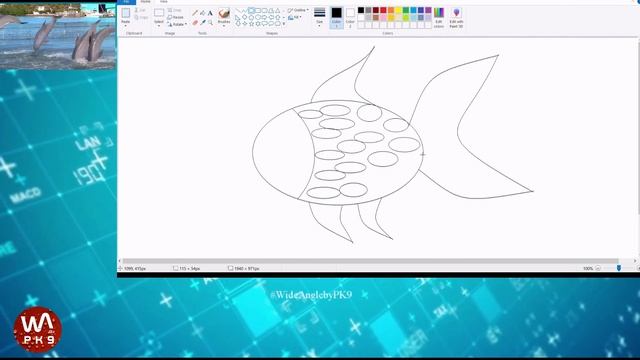Click the Select rectangle icon

(159, 13)
